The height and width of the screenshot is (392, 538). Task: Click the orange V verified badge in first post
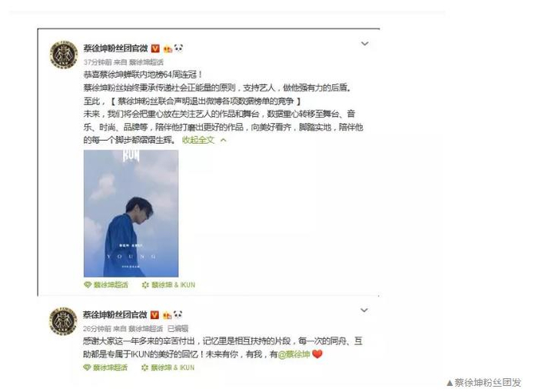(155, 48)
